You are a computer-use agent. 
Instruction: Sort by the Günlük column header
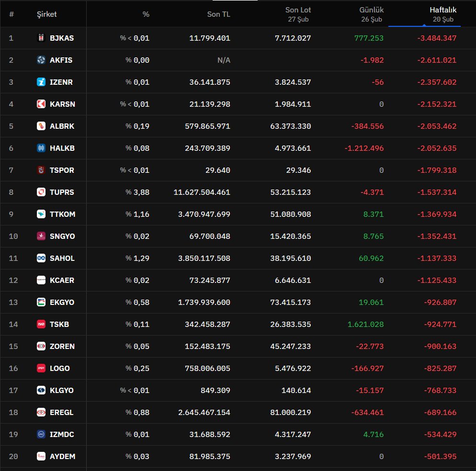click(x=371, y=14)
